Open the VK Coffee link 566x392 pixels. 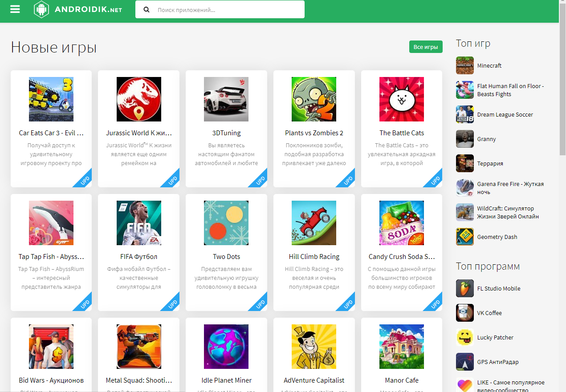(489, 313)
